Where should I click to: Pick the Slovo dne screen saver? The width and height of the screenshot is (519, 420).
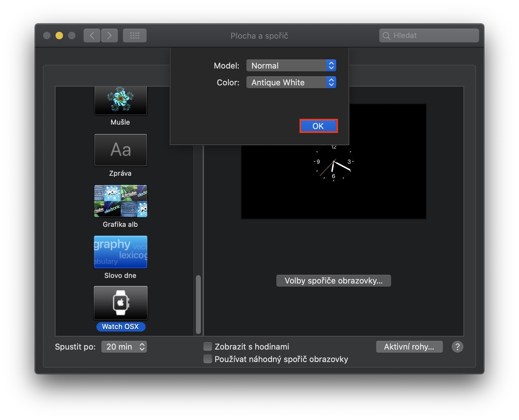point(121,252)
